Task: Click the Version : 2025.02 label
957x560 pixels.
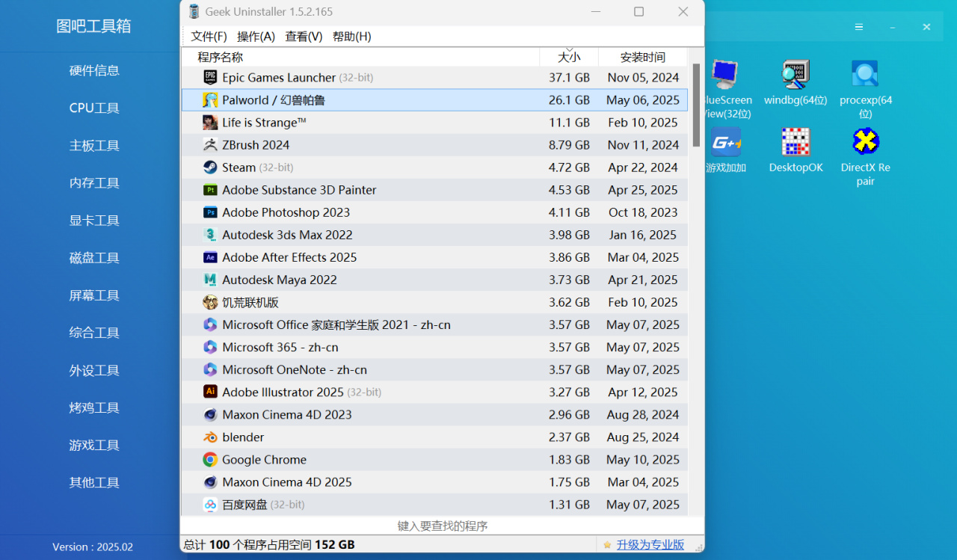Action: [93, 547]
